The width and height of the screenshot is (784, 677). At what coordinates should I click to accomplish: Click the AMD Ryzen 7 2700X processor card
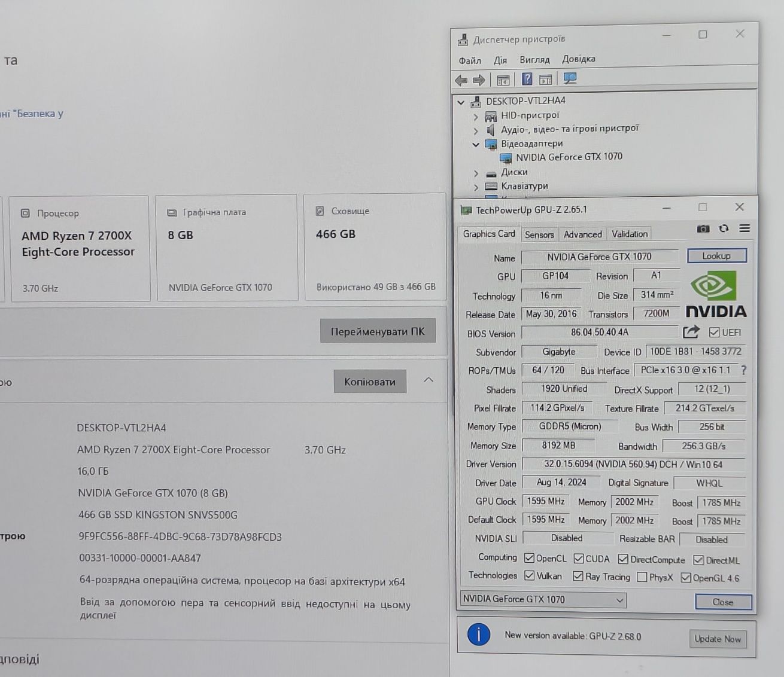80,248
